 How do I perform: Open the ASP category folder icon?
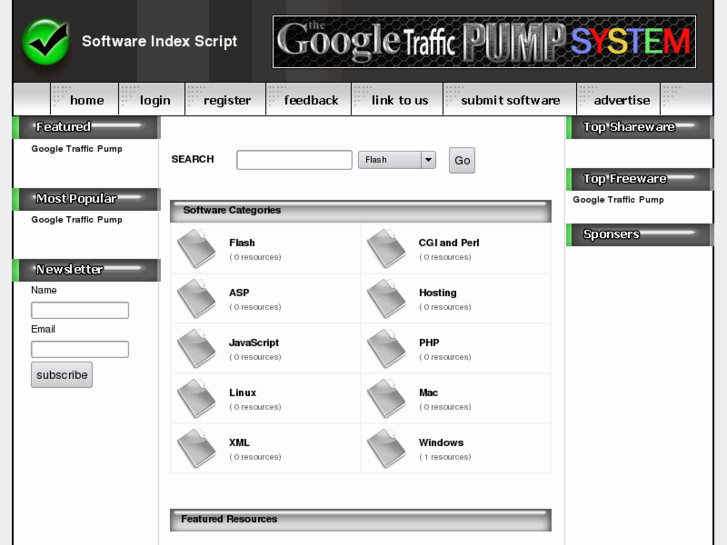pyautogui.click(x=197, y=298)
